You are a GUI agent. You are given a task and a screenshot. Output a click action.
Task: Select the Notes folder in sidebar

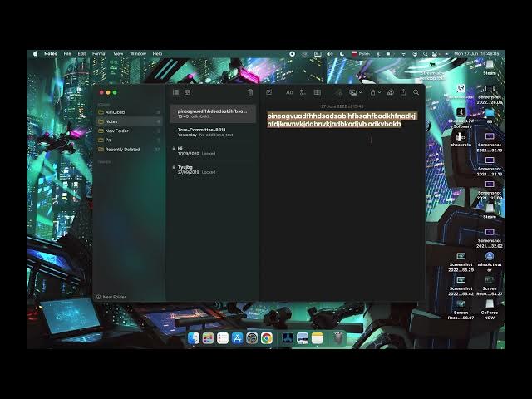click(x=129, y=121)
